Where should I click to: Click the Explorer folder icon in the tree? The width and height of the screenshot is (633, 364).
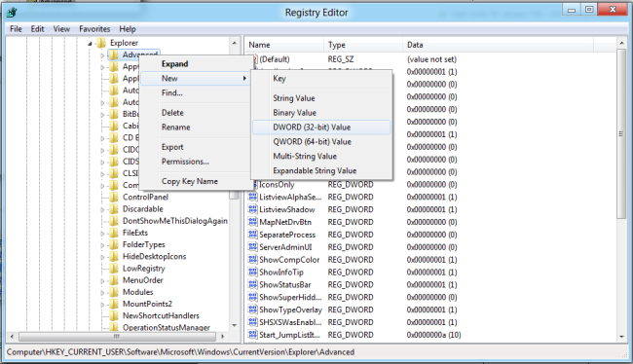click(x=101, y=43)
